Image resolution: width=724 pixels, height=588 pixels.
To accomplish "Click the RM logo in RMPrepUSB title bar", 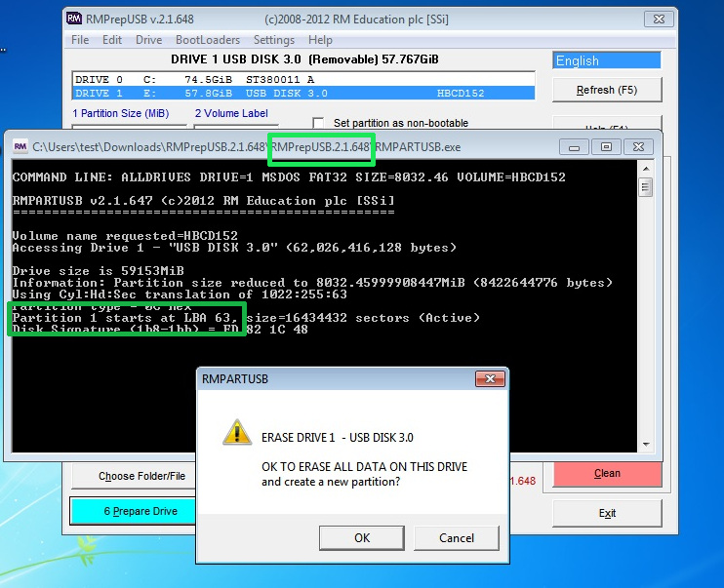I will [x=75, y=20].
